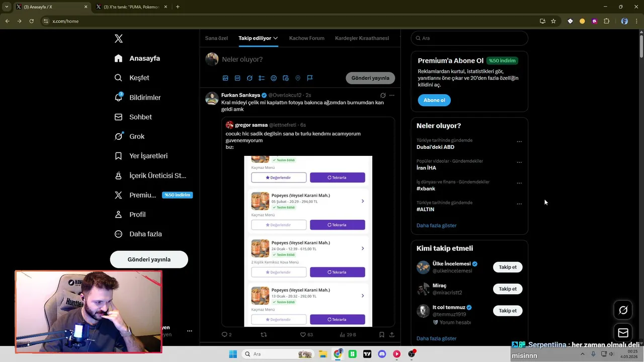Switch to the X'te tanık PUMA browser tab
Image resolution: width=644 pixels, height=362 pixels.
(x=132, y=7)
